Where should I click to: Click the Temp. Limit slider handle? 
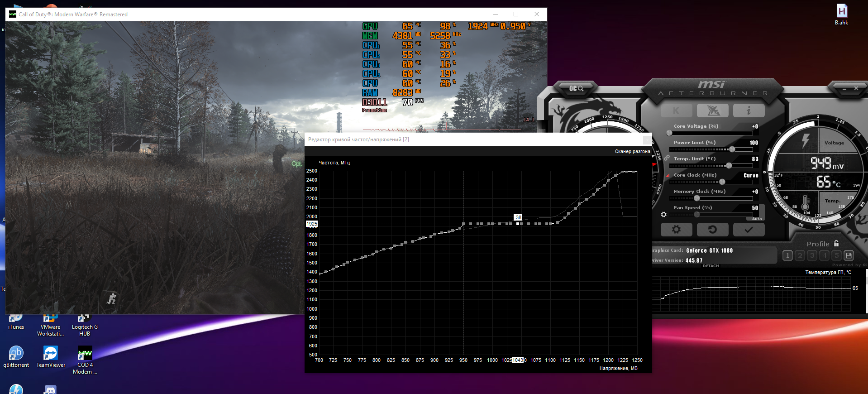tap(729, 166)
